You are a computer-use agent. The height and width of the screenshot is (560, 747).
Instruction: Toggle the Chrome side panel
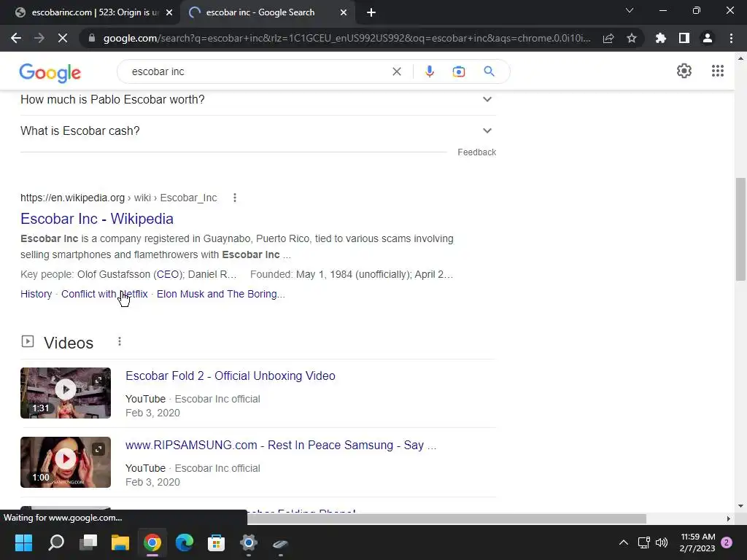pos(684,38)
